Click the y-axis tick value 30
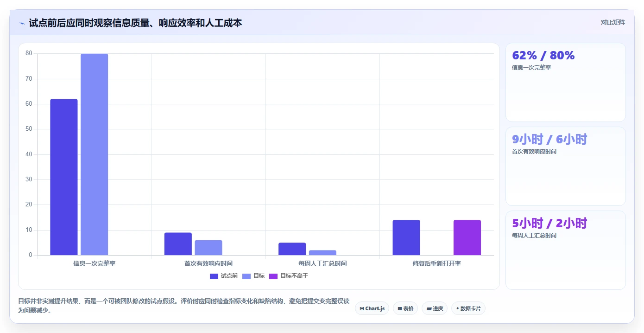The height and width of the screenshot is (333, 644). 29,179
